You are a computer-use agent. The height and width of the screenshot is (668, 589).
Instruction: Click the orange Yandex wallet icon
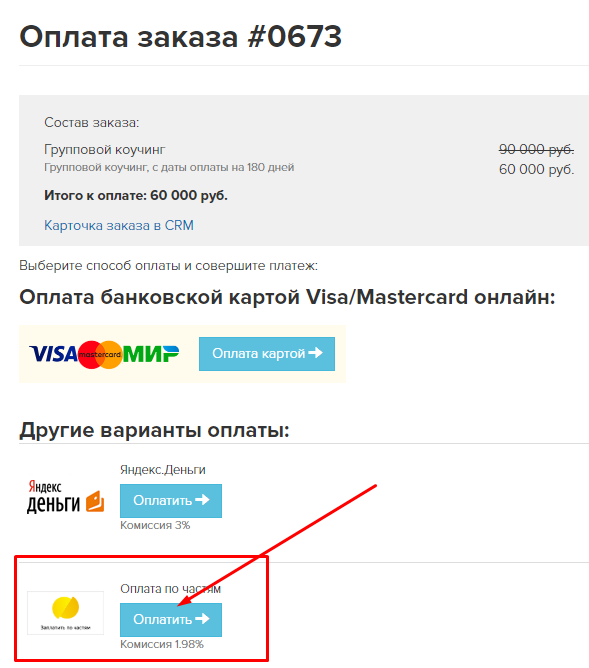[95, 501]
